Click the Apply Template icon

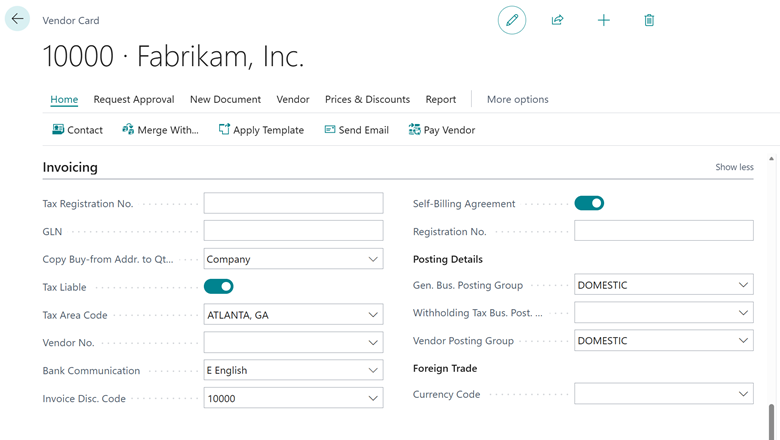click(224, 129)
